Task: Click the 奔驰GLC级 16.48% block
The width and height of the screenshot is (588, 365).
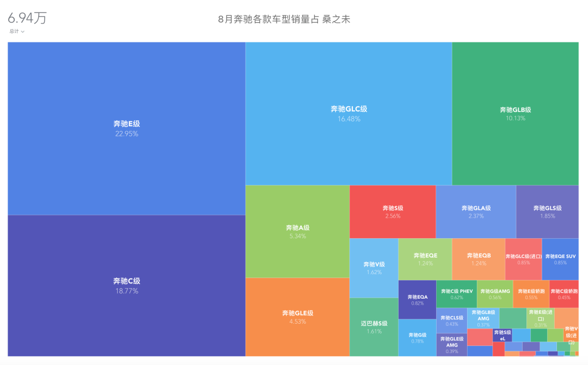Action: pyautogui.click(x=348, y=113)
